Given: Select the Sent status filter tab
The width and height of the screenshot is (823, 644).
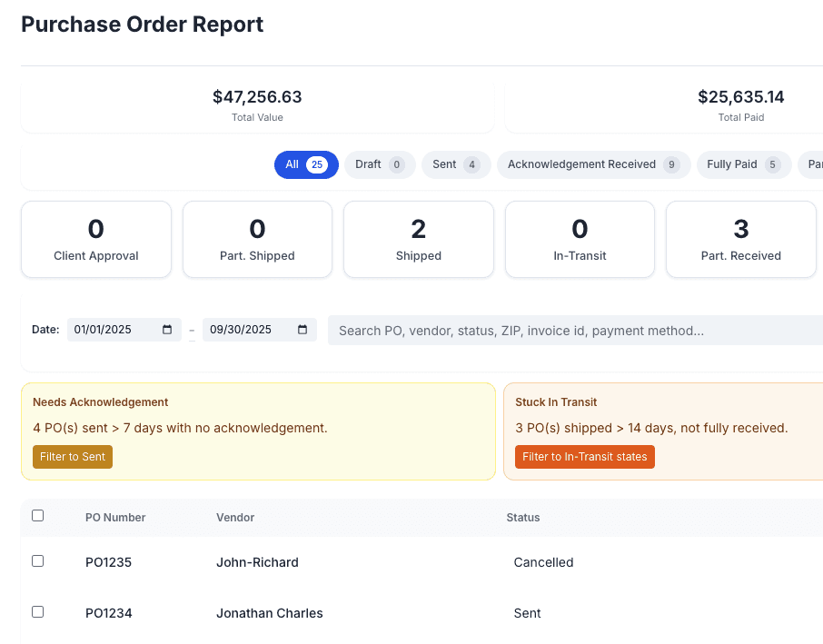Looking at the screenshot, I should coord(456,164).
